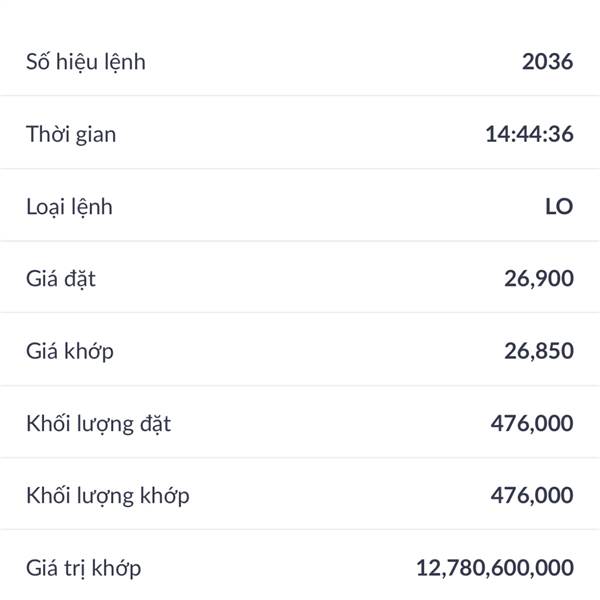Click the Giá khớp label
The height and width of the screenshot is (600, 600).
pos(70,351)
